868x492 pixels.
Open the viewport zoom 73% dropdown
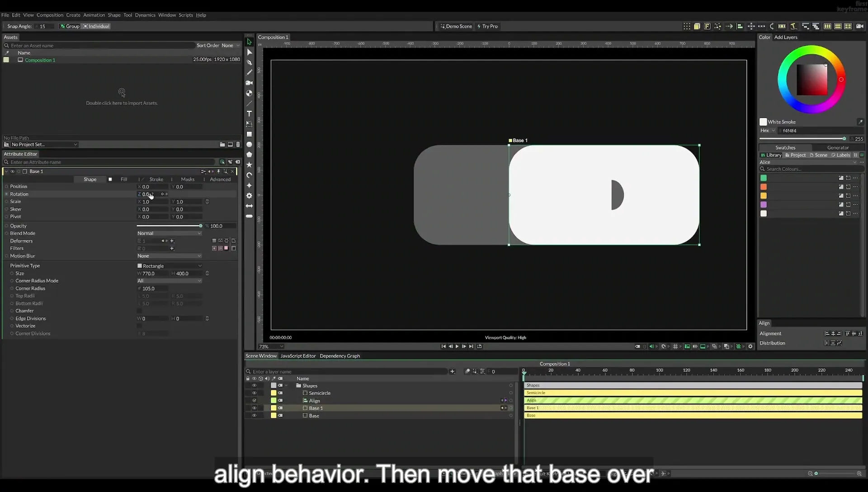pyautogui.click(x=271, y=347)
